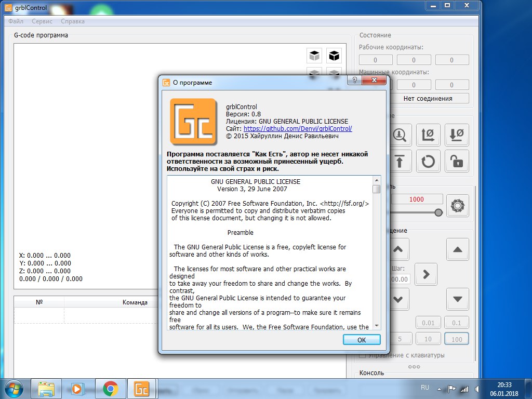Click the Z-down solid triangle jog button
The image size is (532, 399).
click(457, 299)
